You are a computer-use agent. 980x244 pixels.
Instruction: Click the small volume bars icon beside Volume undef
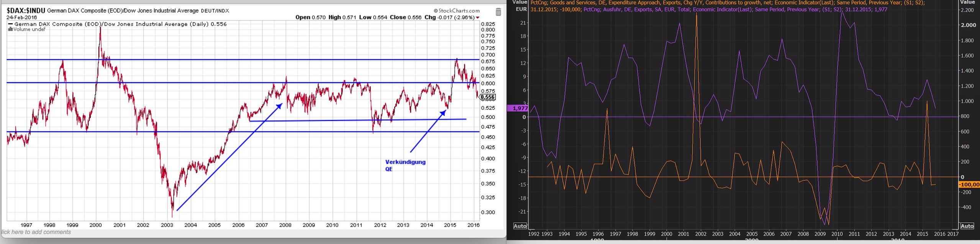10,29
